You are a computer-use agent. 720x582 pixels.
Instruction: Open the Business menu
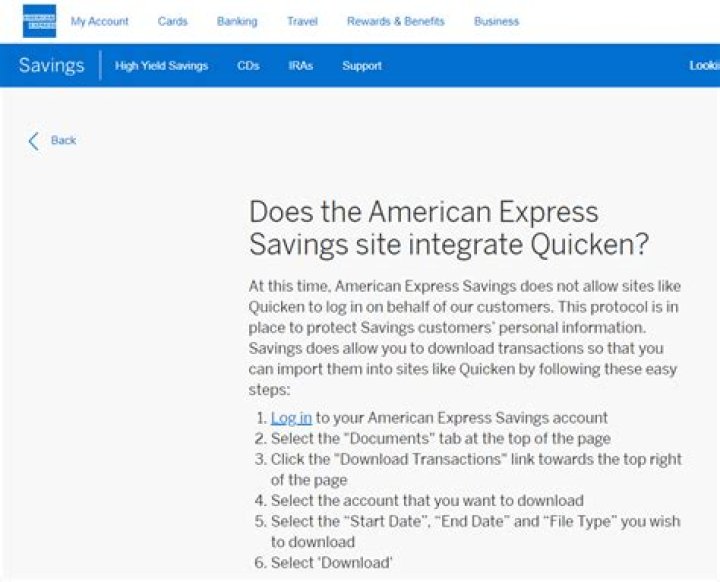point(496,22)
